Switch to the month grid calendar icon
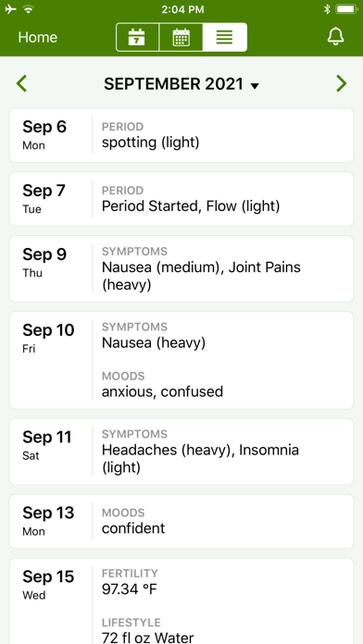 pyautogui.click(x=181, y=37)
